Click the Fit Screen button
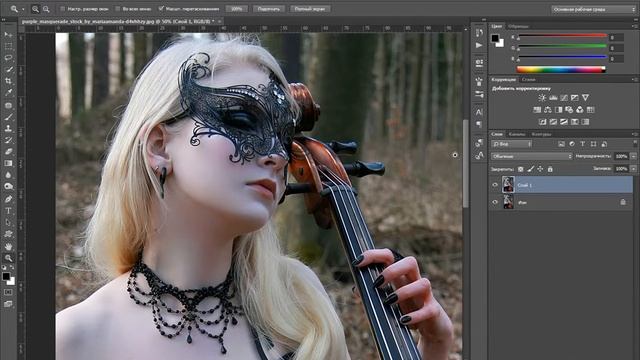The height and width of the screenshot is (360, 640). (x=269, y=9)
